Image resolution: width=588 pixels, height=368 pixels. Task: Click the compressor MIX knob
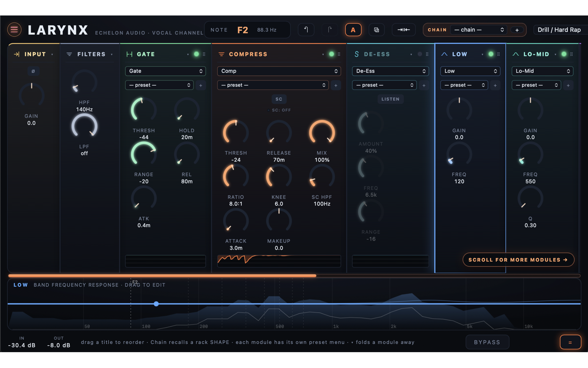322,133
